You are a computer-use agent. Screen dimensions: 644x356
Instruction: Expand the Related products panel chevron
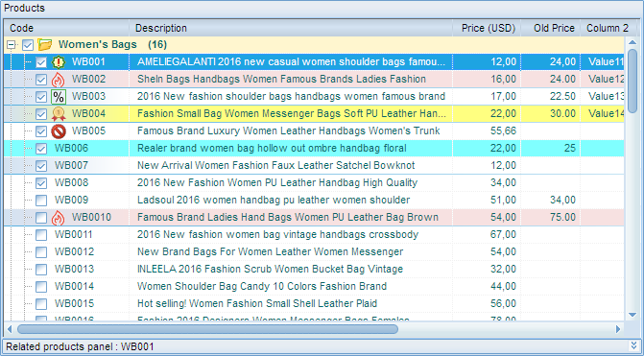(633, 345)
